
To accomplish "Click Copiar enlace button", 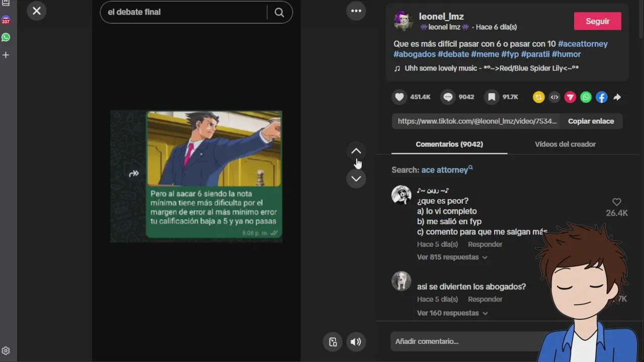I will [591, 121].
